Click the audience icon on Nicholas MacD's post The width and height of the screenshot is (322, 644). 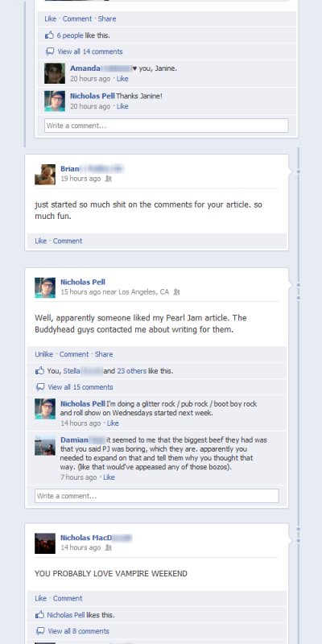108,547
